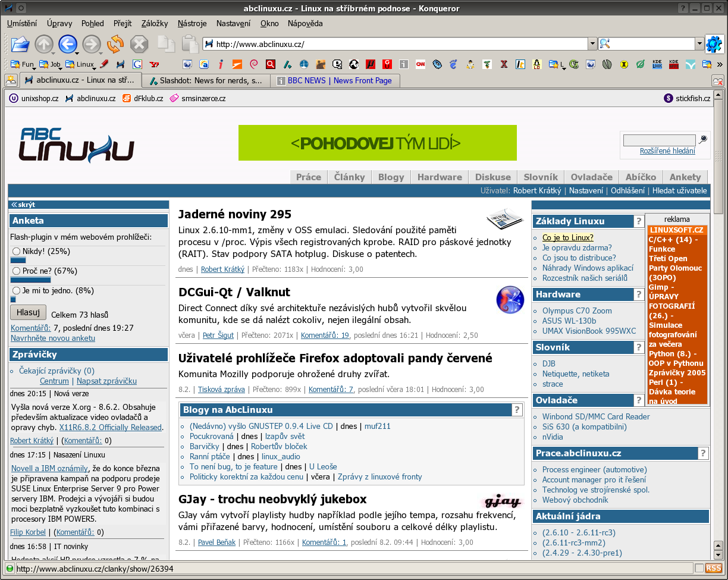Viewport: 728px width, 580px height.
Task: Open the Fun bookmarks folder dropdown
Action: point(23,64)
